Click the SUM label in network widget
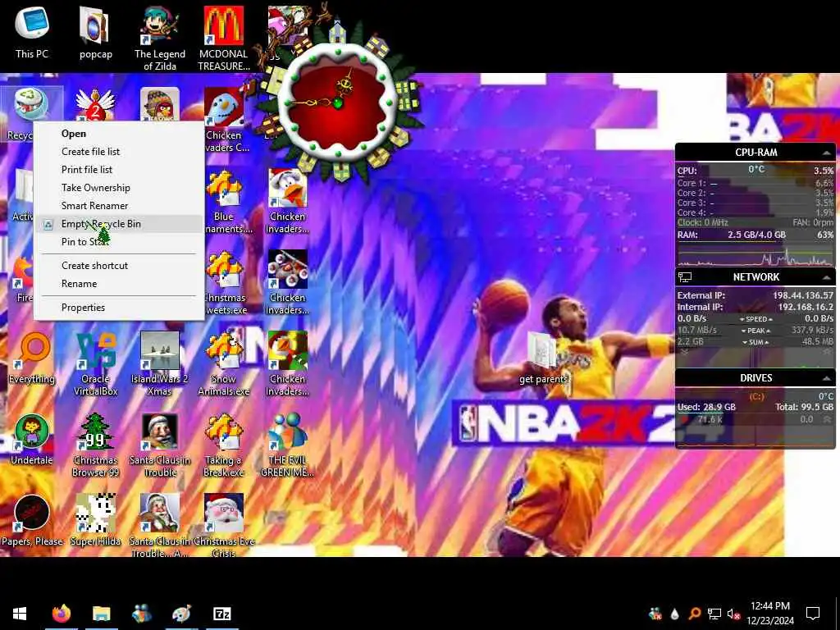The width and height of the screenshot is (840, 630). (x=756, y=342)
